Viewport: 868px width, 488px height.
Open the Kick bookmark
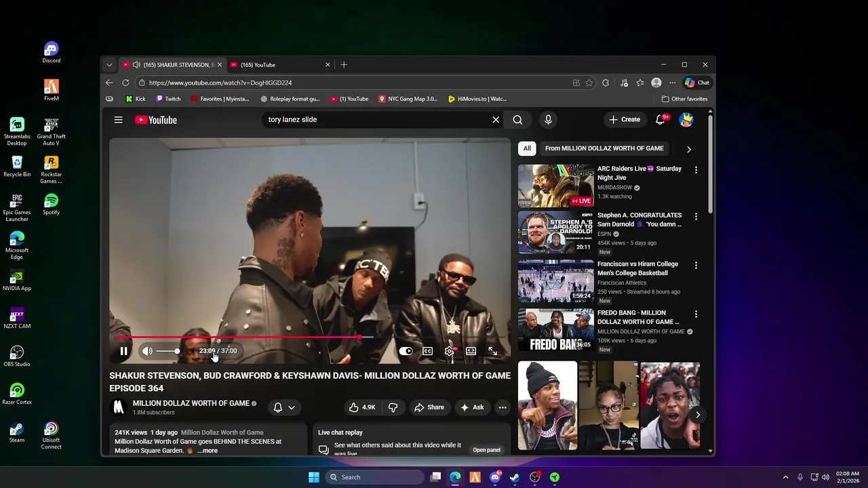(136, 99)
